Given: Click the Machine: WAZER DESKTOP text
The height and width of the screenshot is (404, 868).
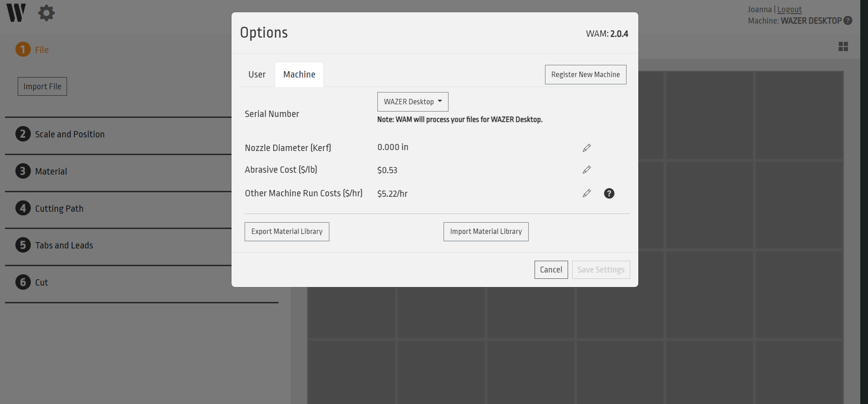Looking at the screenshot, I should [x=795, y=21].
